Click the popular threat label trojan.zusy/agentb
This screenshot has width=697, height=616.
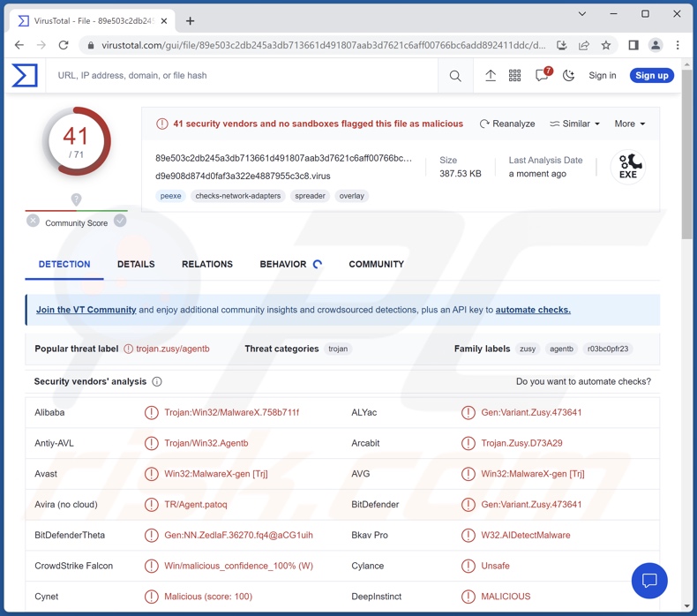pyautogui.click(x=172, y=349)
